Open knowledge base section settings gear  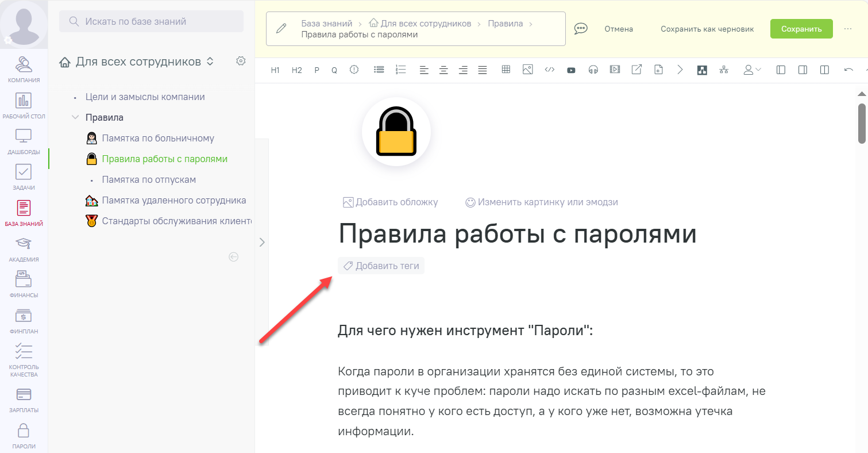point(241,60)
